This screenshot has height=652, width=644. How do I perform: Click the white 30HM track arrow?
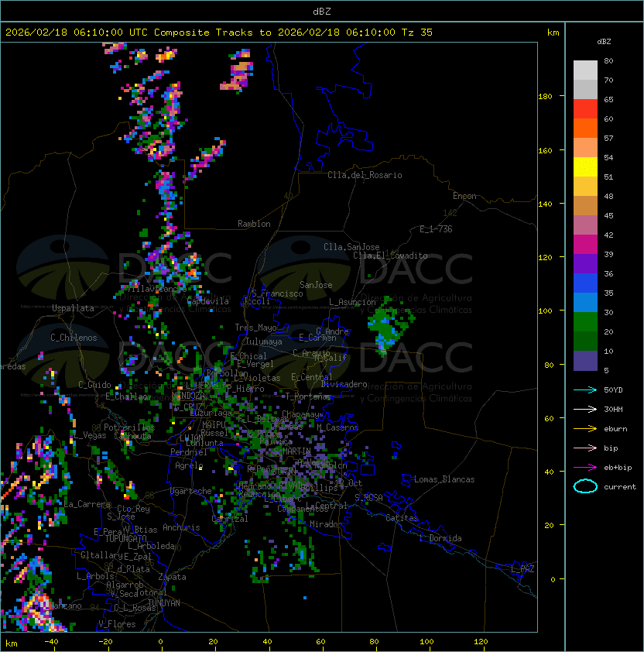pos(585,409)
